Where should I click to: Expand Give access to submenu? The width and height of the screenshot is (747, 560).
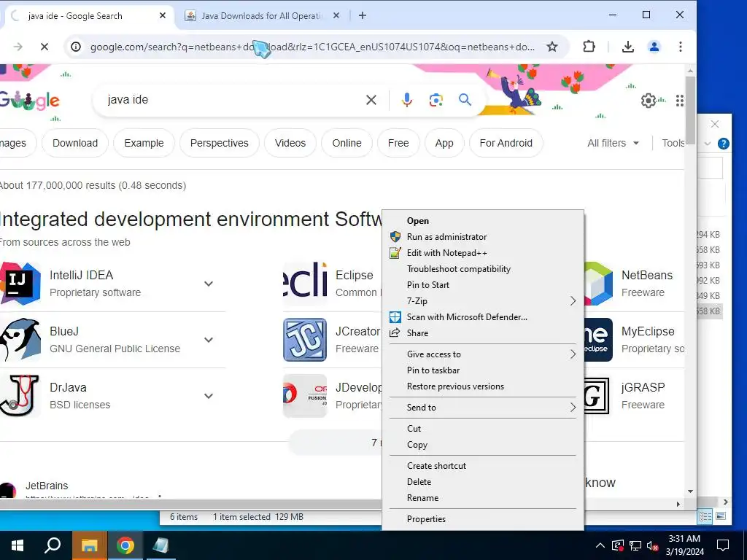483,354
